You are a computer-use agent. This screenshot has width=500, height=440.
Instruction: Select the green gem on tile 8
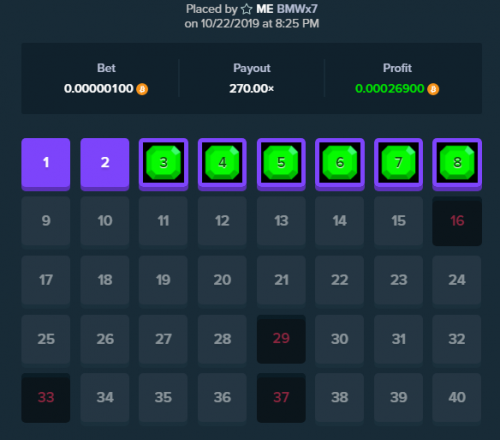457,162
